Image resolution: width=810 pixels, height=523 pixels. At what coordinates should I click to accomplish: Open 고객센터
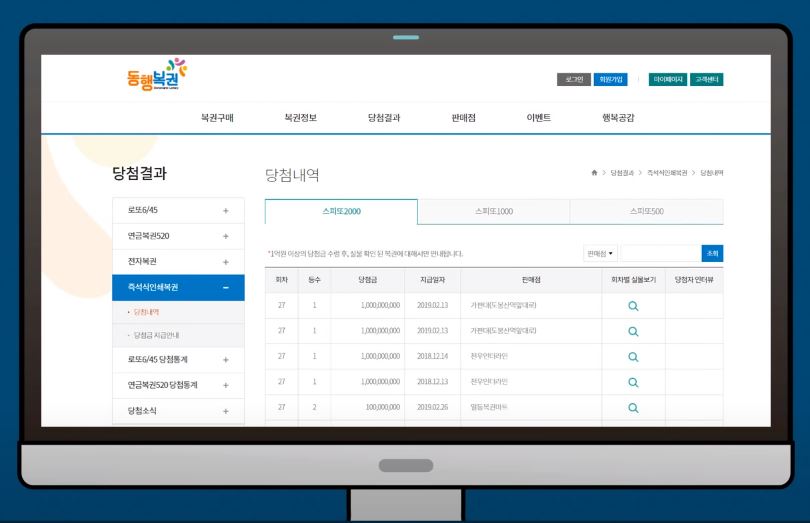coord(707,79)
